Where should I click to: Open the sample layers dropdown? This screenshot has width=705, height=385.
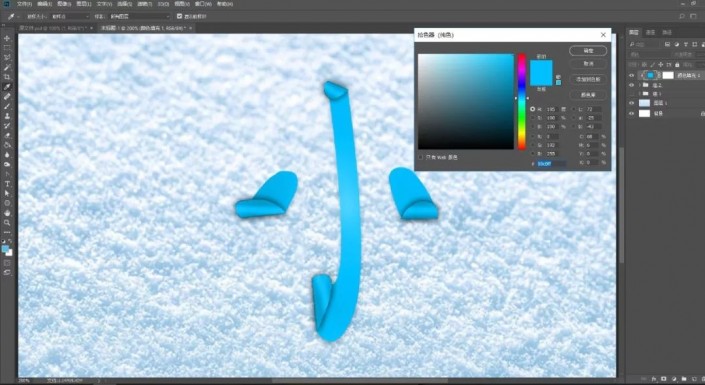coord(140,16)
